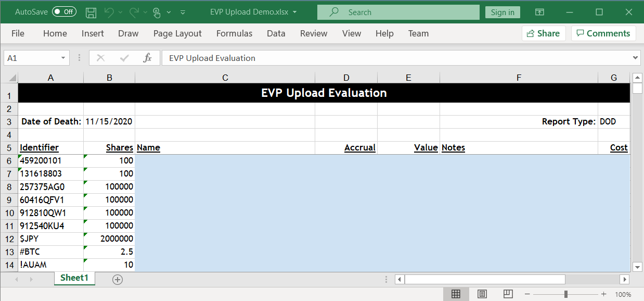Switch to Page Break Preview icon
The width and height of the screenshot is (644, 301).
coord(508,294)
